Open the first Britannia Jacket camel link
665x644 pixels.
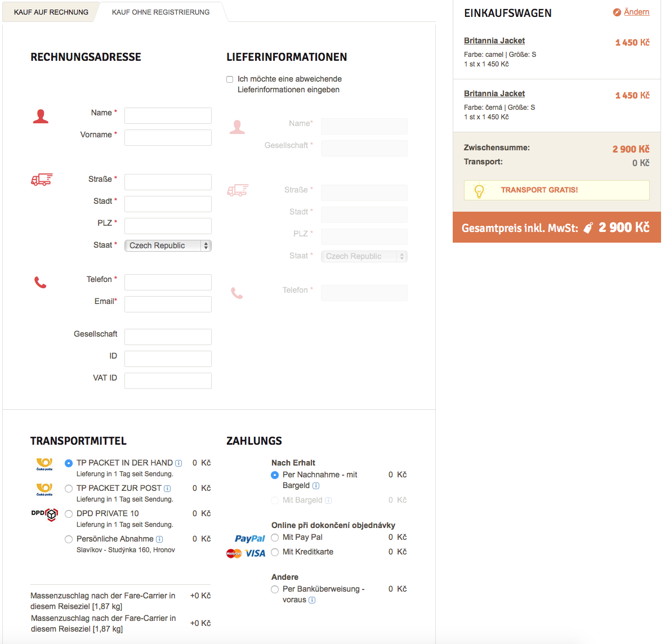[x=494, y=41]
